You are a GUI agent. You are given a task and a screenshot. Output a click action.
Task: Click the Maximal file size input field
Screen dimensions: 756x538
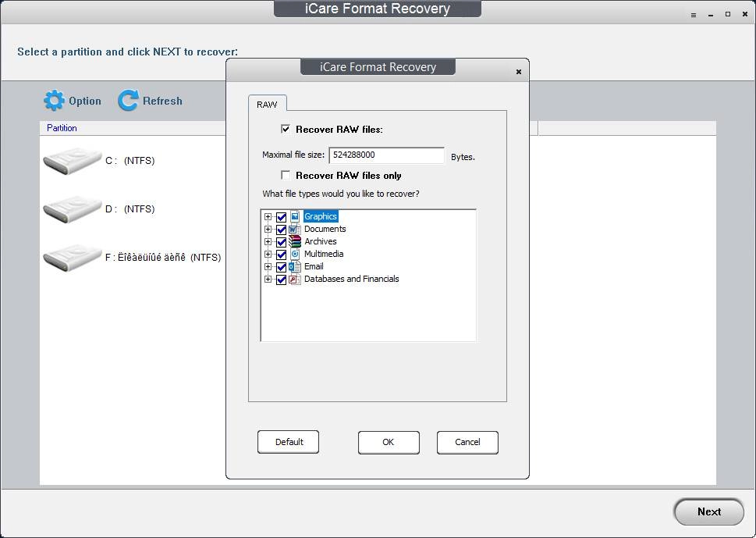pyautogui.click(x=386, y=155)
